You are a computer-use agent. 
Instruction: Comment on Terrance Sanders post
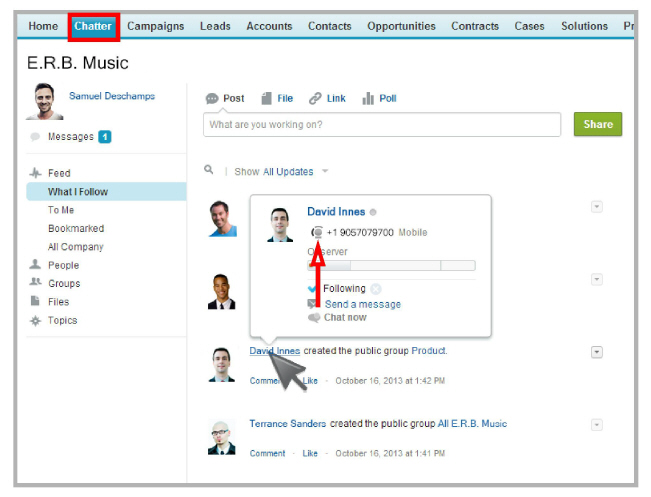pos(267,453)
